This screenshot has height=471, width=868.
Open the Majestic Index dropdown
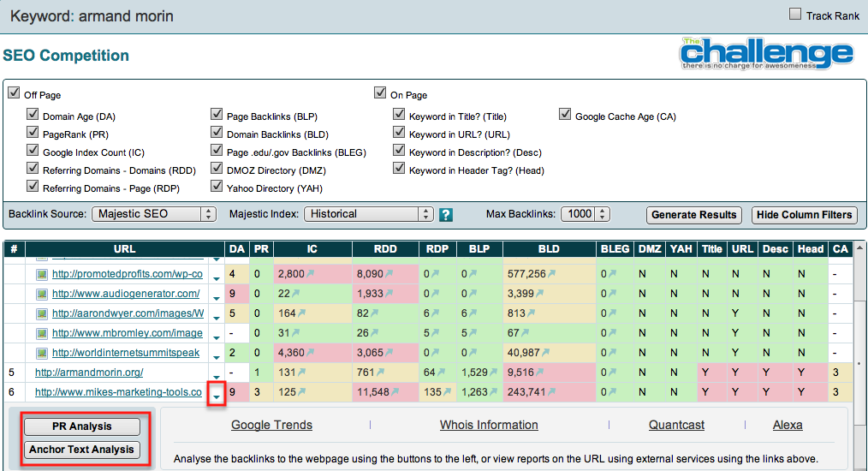pyautogui.click(x=369, y=214)
